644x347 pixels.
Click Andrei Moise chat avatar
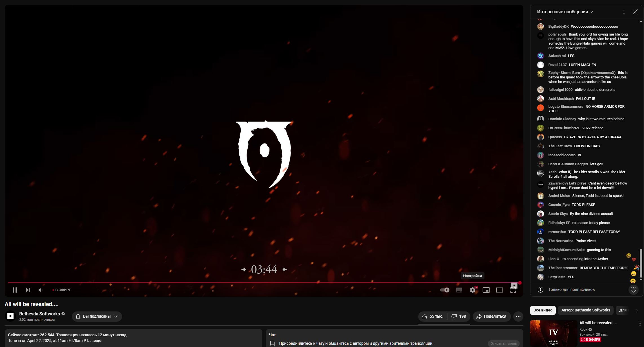[x=540, y=196]
